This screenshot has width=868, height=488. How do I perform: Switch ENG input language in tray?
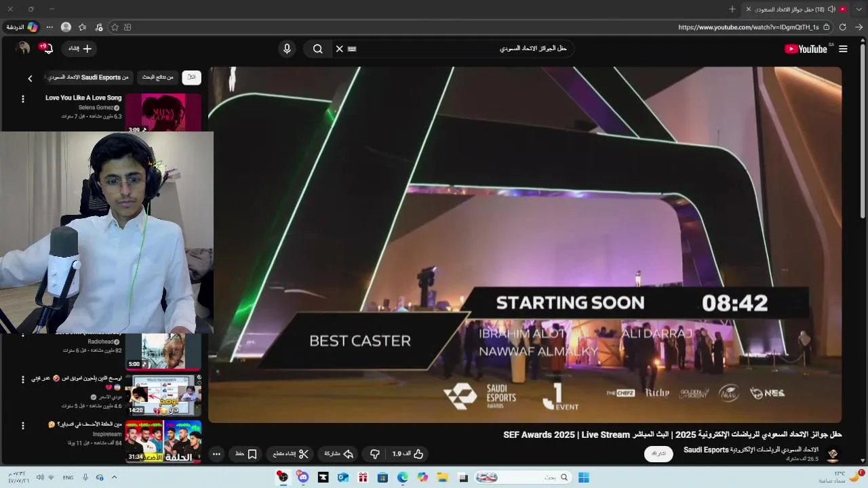[x=68, y=477]
